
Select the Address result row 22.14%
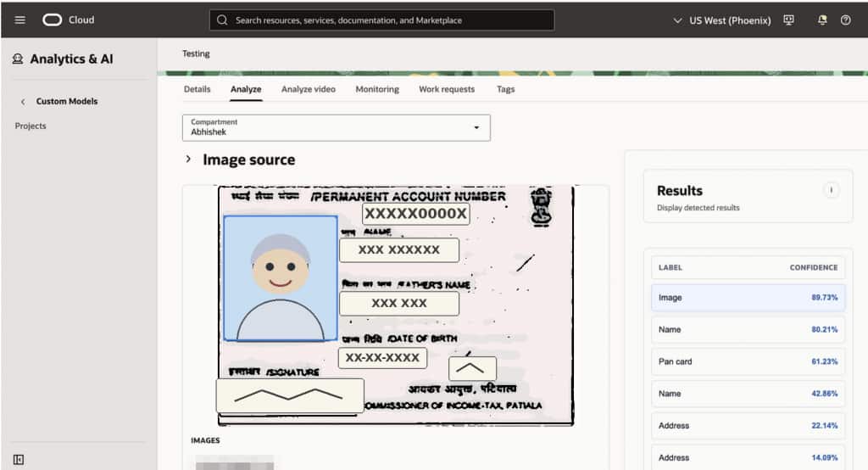click(748, 426)
